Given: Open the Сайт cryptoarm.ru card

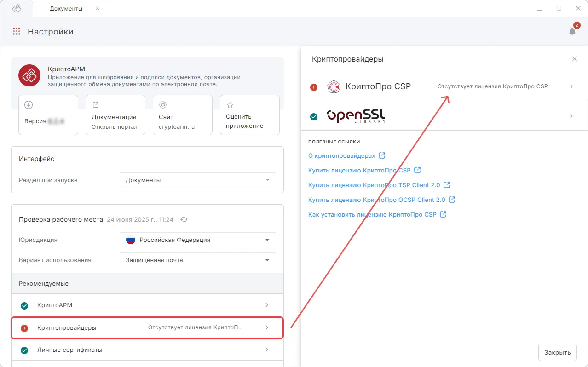Looking at the screenshot, I should point(183,115).
